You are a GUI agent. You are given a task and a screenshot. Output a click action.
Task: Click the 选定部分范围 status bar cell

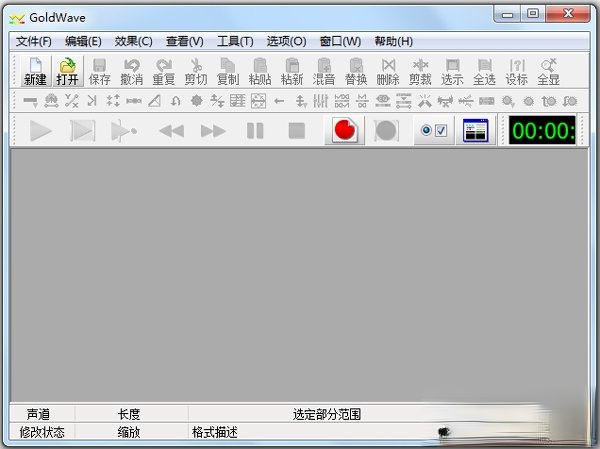(x=327, y=414)
